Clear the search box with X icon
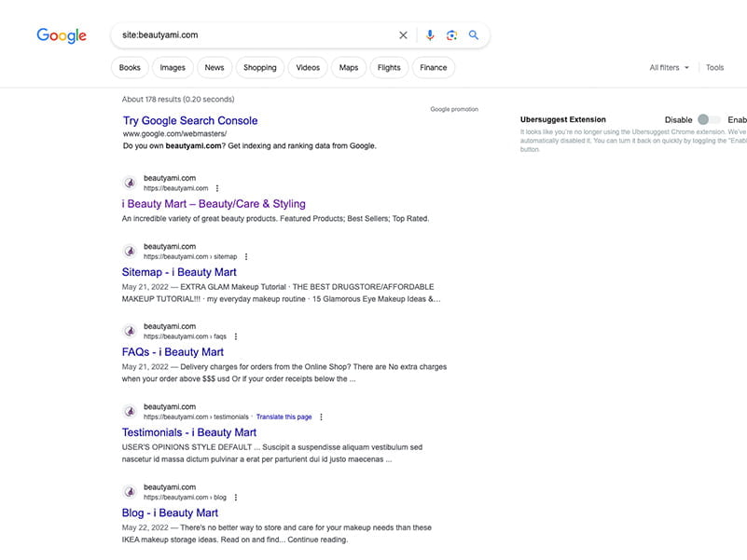Screen dimensions: 747x560 [403, 34]
